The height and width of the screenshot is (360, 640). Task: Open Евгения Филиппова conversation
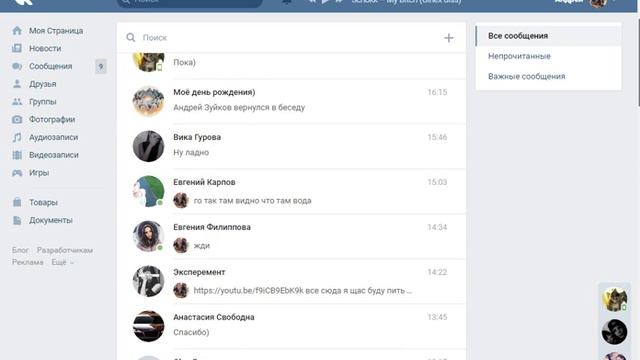pos(291,236)
